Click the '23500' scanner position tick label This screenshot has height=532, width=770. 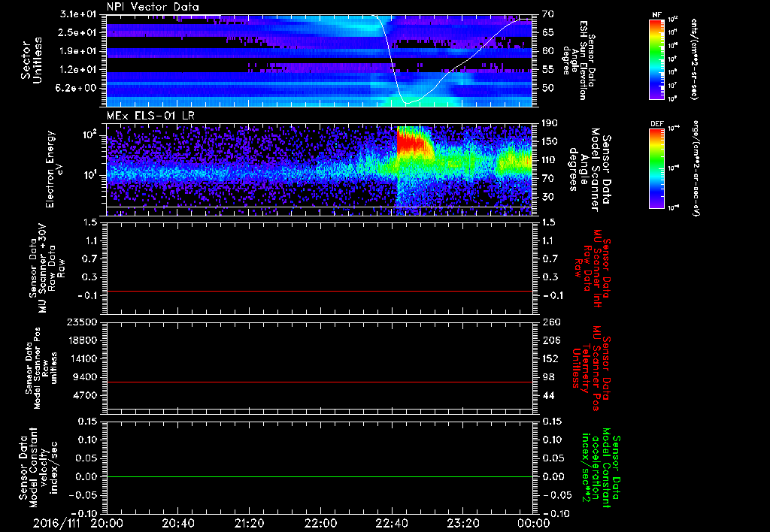click(x=81, y=322)
